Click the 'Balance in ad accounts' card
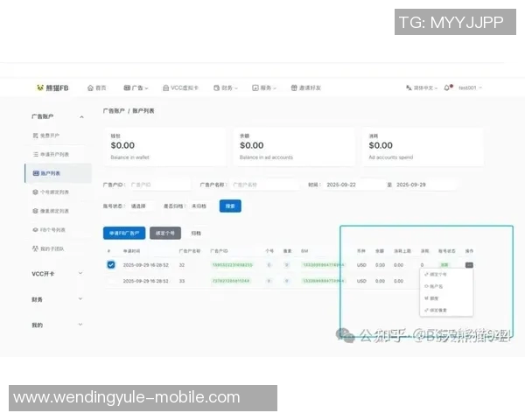The width and height of the screenshot is (525, 420). [294, 147]
